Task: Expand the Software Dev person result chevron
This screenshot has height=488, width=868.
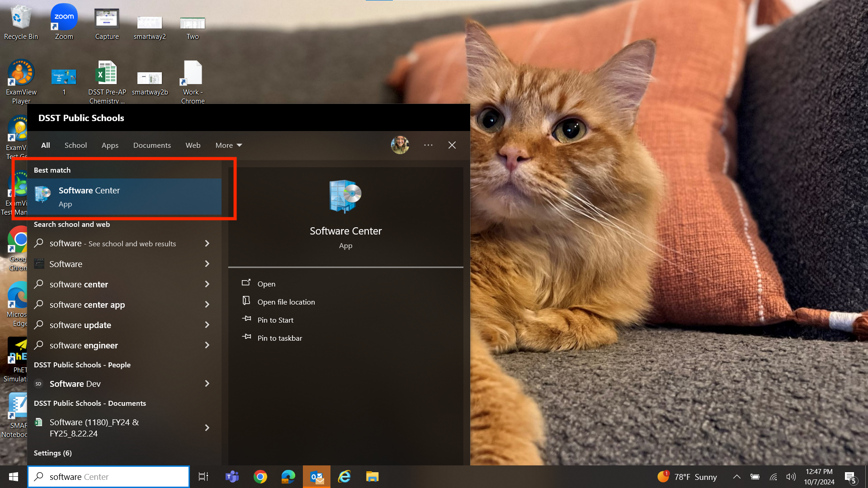Action: 207,384
